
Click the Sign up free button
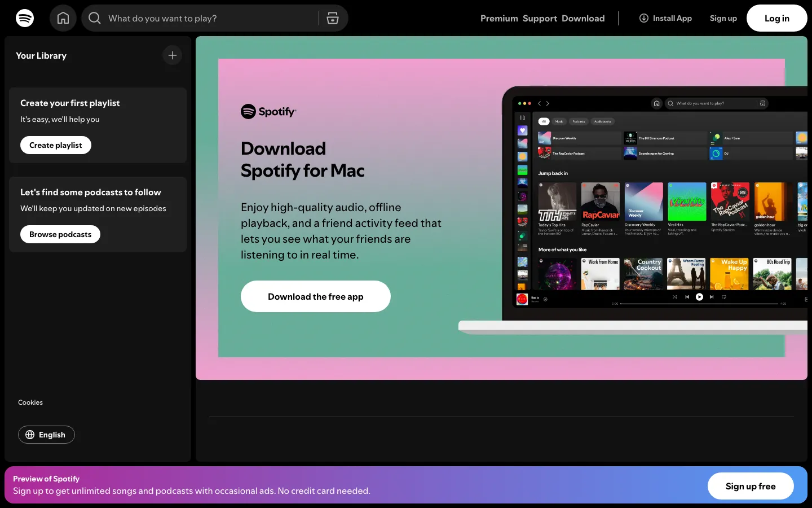pos(751,486)
